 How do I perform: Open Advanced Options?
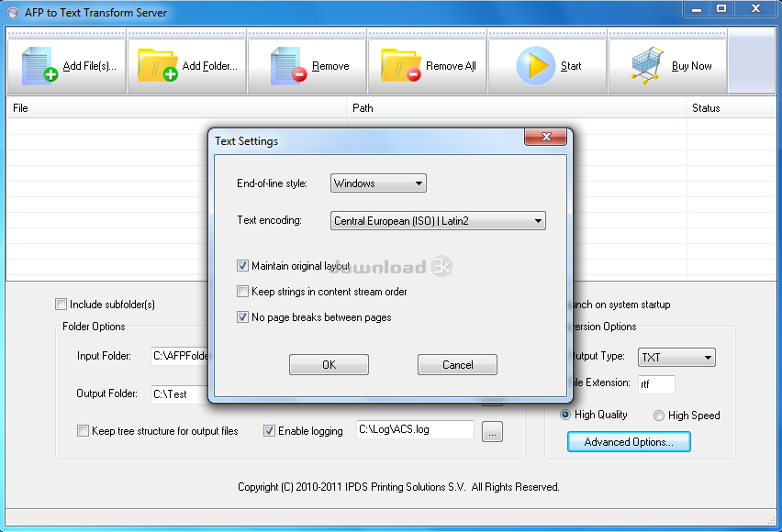(629, 442)
